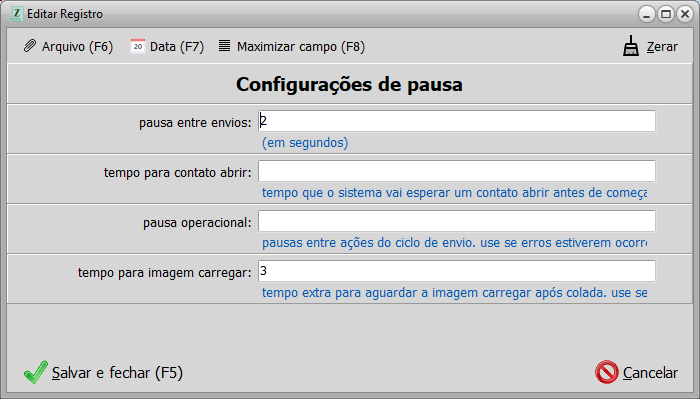This screenshot has height=399, width=700.
Task: Click the app icon in title bar
Action: click(x=16, y=14)
